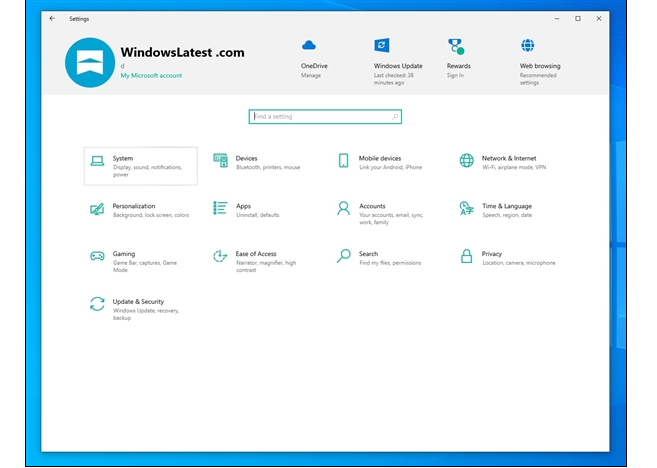The height and width of the screenshot is (468, 657).
Task: Select the Privacy label
Action: (492, 254)
